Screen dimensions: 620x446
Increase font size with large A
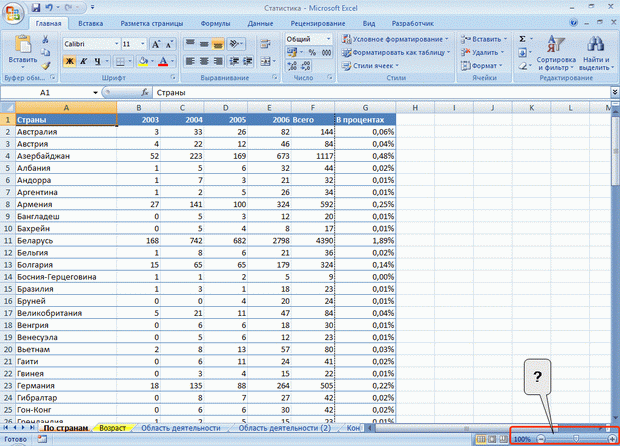[x=156, y=44]
